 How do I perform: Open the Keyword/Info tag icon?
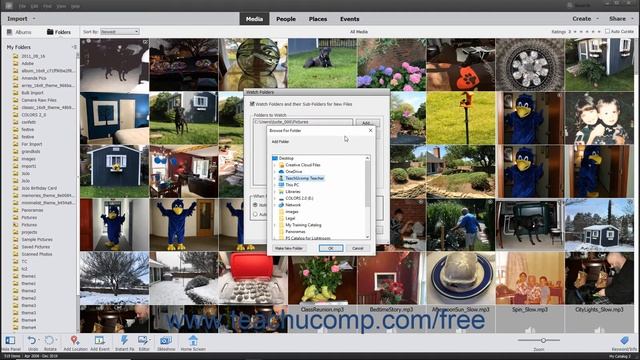click(624, 340)
